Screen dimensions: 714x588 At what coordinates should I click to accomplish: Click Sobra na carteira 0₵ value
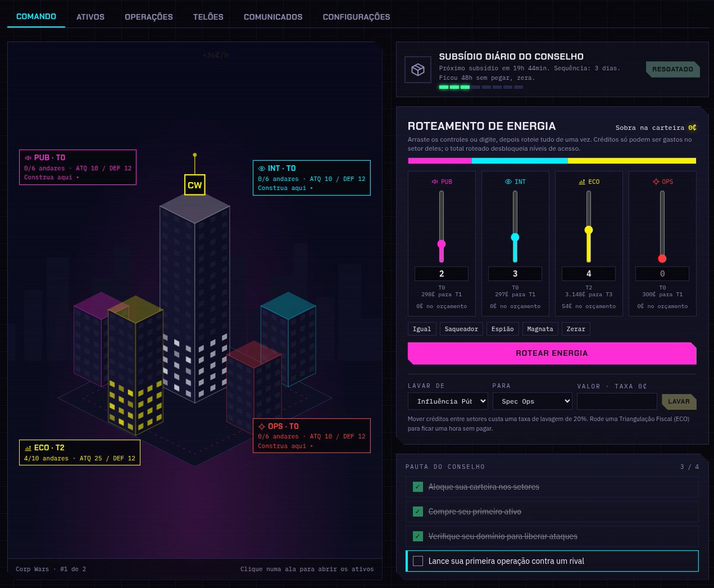point(692,127)
